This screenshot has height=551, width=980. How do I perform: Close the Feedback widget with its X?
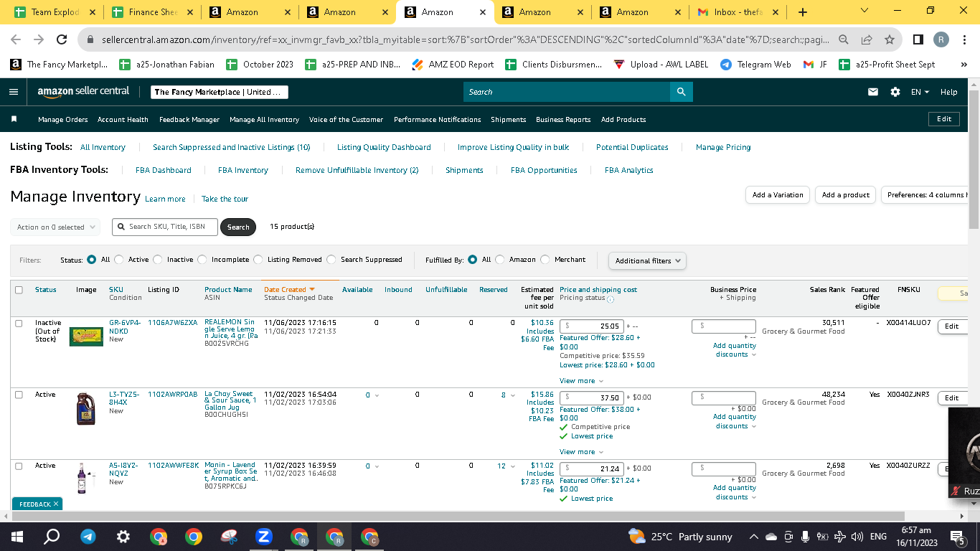click(56, 504)
